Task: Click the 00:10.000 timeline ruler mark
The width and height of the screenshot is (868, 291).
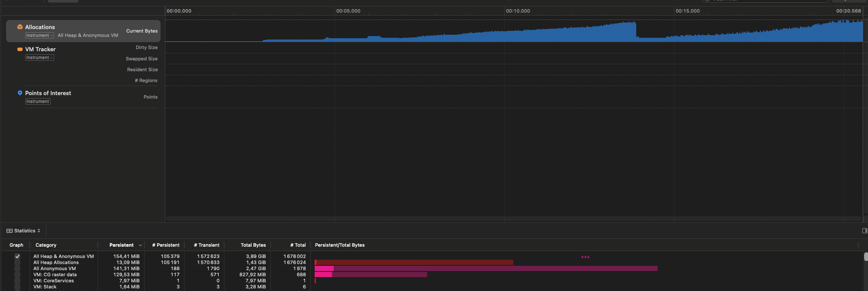Action: pyautogui.click(x=518, y=11)
